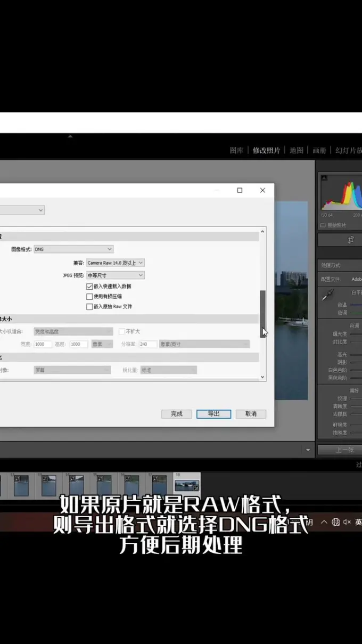Screen dimensions: 362x644
Task: Click the 阴影 slider label
Action: point(342,362)
